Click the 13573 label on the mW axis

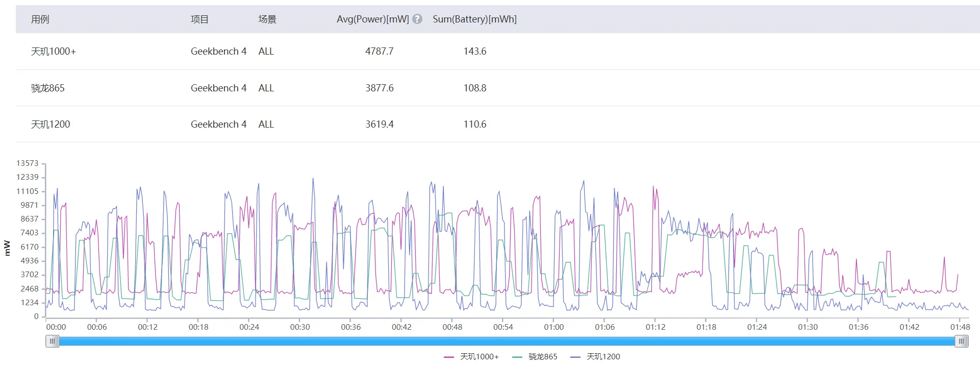(28, 163)
